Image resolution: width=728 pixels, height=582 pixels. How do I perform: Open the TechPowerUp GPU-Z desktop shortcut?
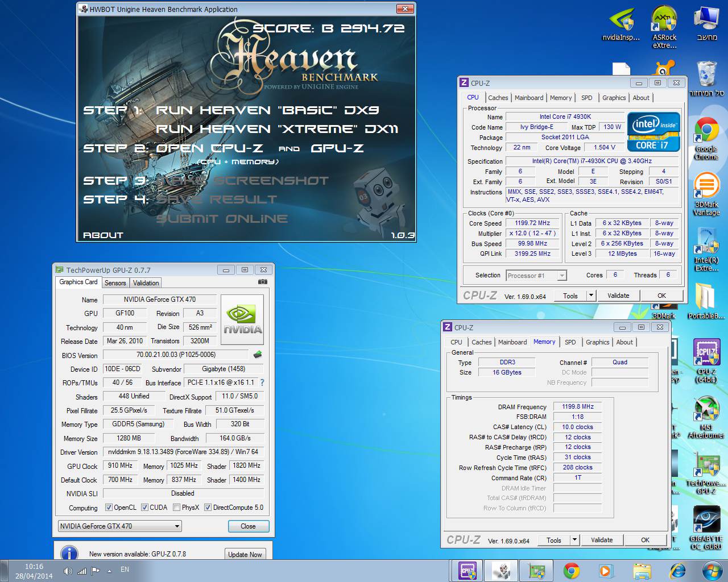pos(706,473)
